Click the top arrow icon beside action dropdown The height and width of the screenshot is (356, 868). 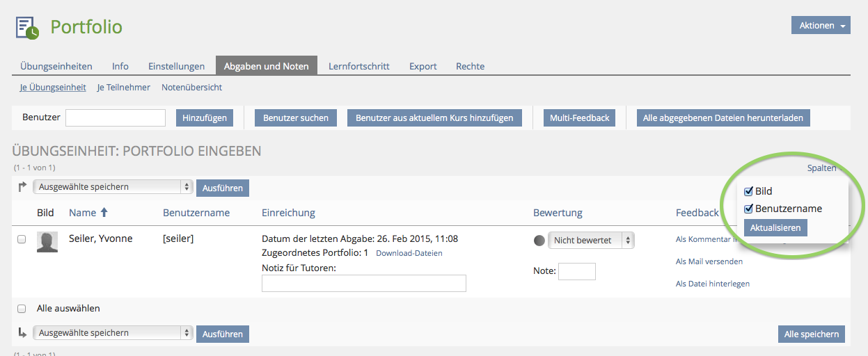22,186
